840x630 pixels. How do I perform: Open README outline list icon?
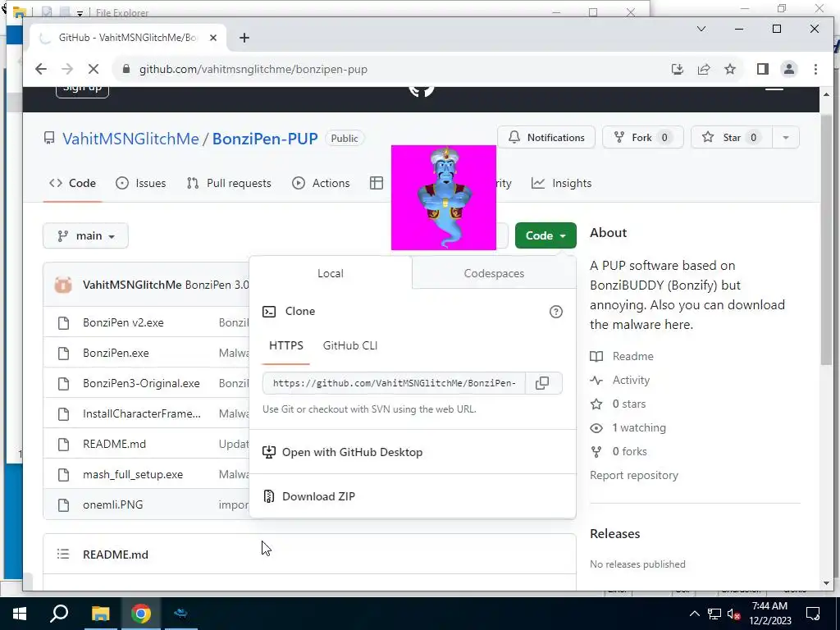[x=63, y=554]
